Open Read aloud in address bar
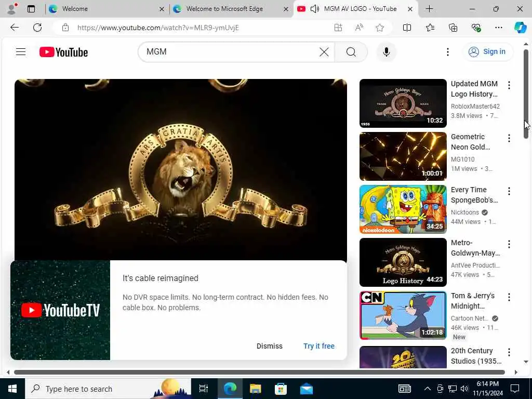The height and width of the screenshot is (399, 532). (359, 28)
